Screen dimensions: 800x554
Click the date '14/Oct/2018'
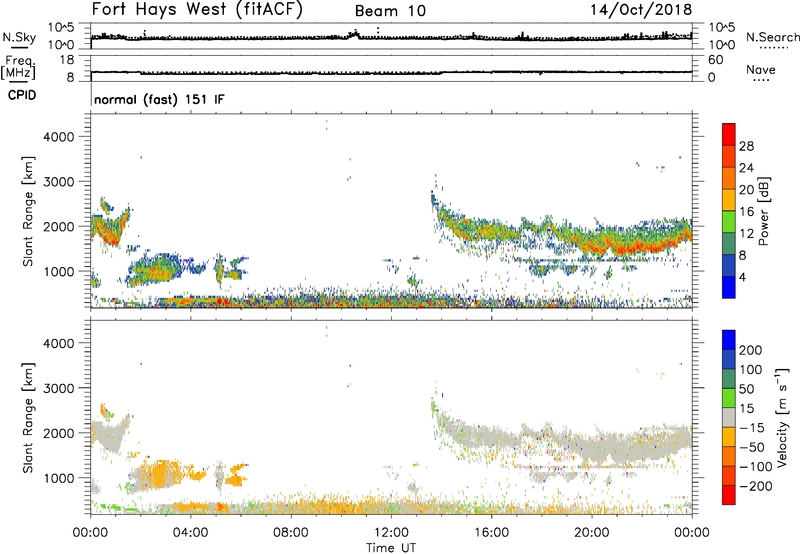tap(641, 10)
